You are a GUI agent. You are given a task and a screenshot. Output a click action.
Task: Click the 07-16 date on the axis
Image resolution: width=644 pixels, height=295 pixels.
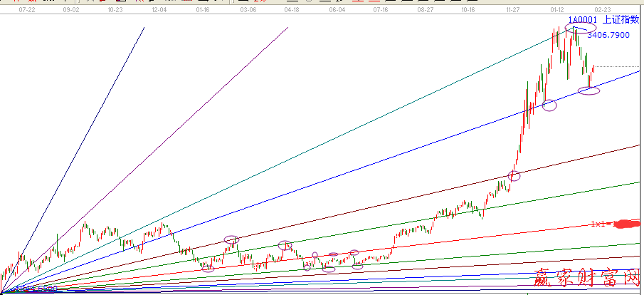(x=381, y=11)
